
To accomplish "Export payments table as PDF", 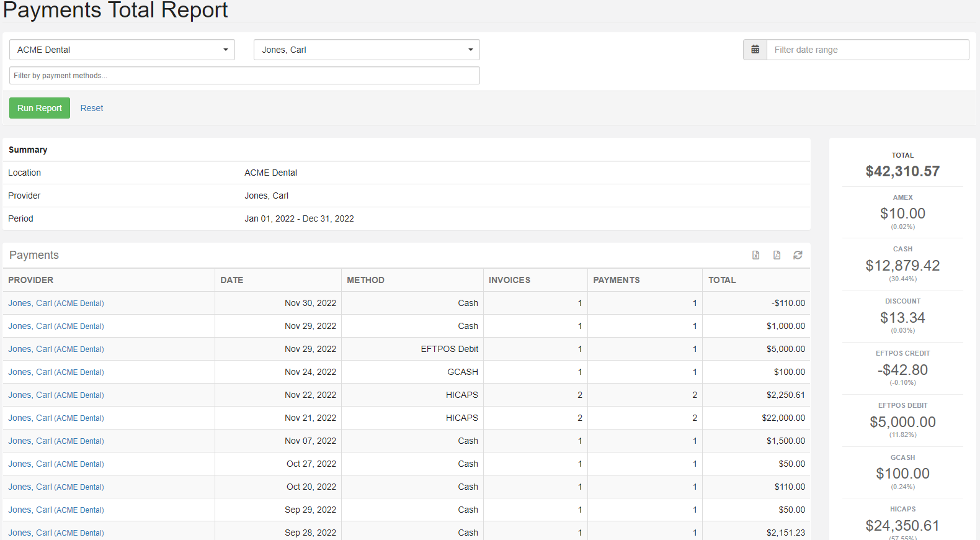I will [777, 255].
